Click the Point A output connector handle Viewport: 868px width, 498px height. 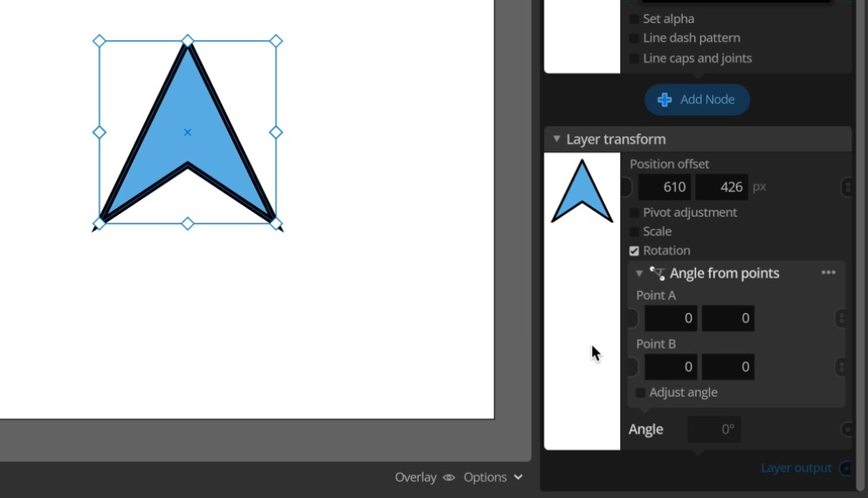click(841, 318)
